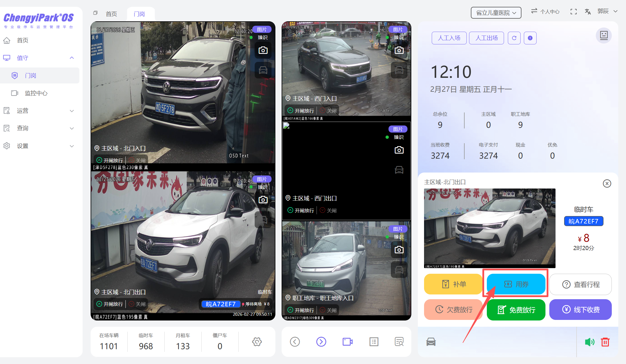The image size is (626, 364).
Task: Click the refresh icon beside 人工出场
Action: point(514,38)
